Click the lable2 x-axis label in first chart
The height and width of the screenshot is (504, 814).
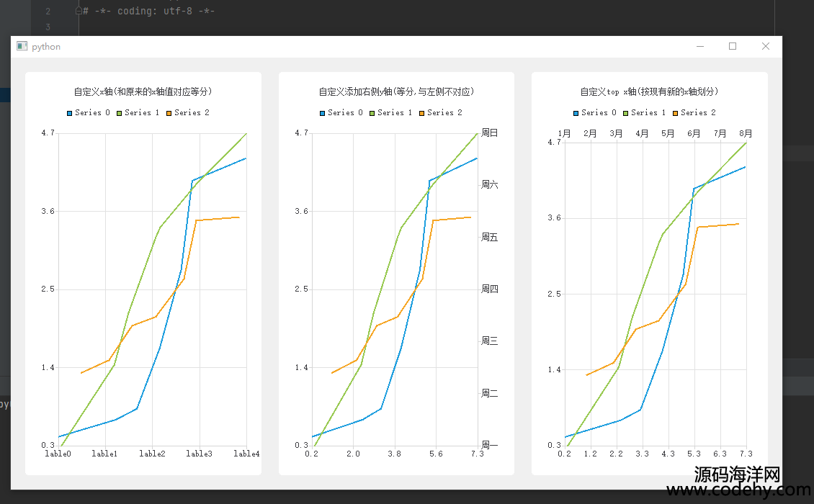pos(152,454)
